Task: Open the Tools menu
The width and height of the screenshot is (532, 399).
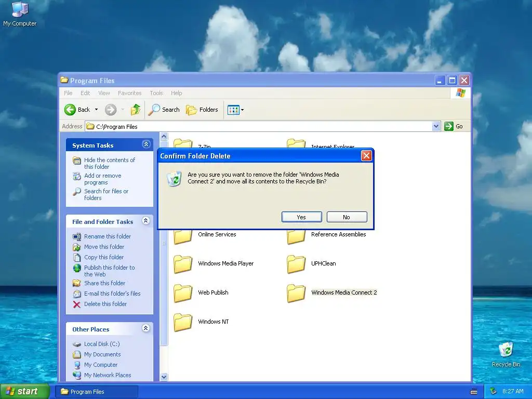Action: 156,93
